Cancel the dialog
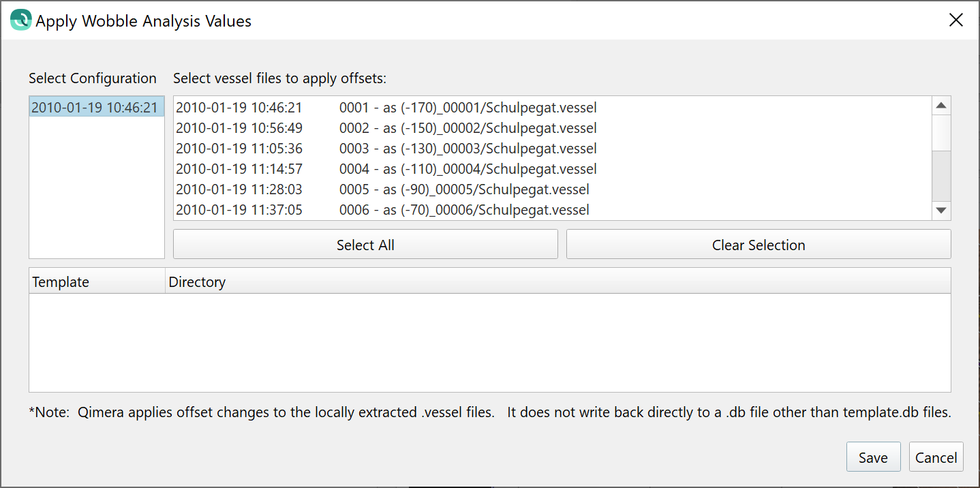 [936, 457]
